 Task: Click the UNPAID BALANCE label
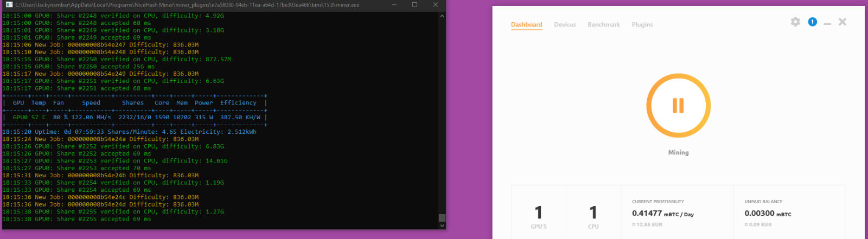[763, 202]
